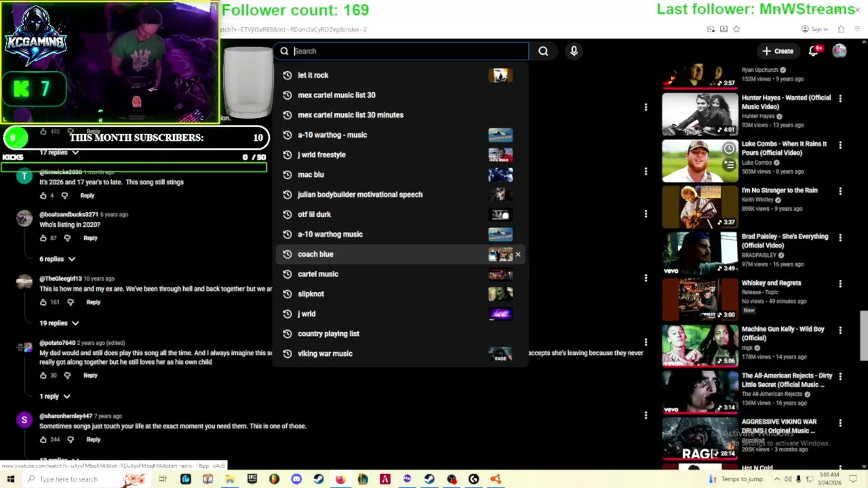Like the @TheGleegirl13 comment

43,302
